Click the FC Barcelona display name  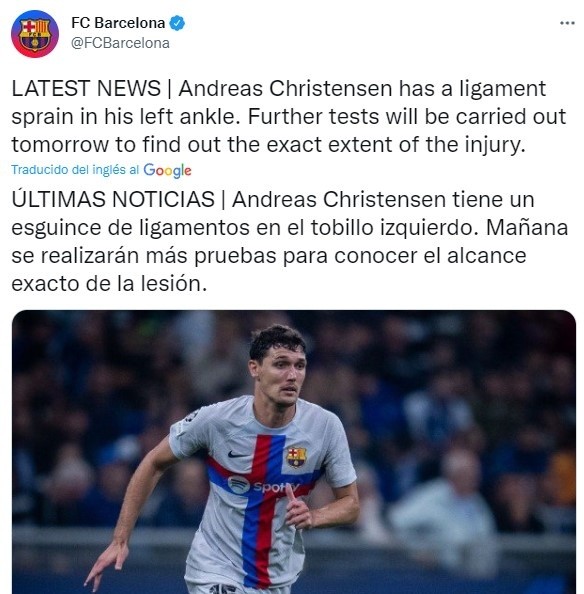118,23
